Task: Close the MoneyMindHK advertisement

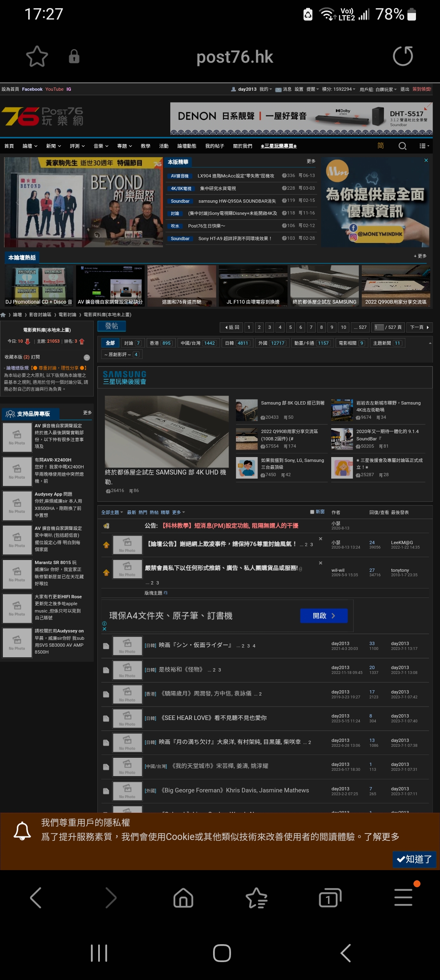Action: point(426,160)
